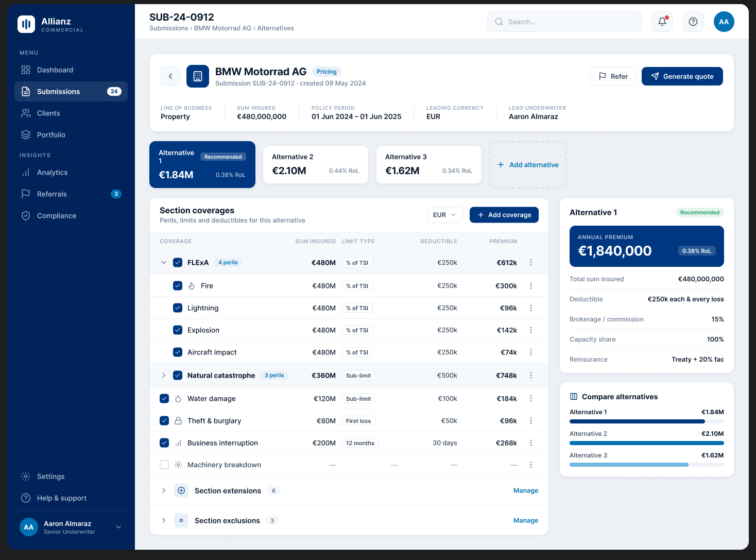Click the BMW Motorrad AG building icon

pyautogui.click(x=198, y=76)
